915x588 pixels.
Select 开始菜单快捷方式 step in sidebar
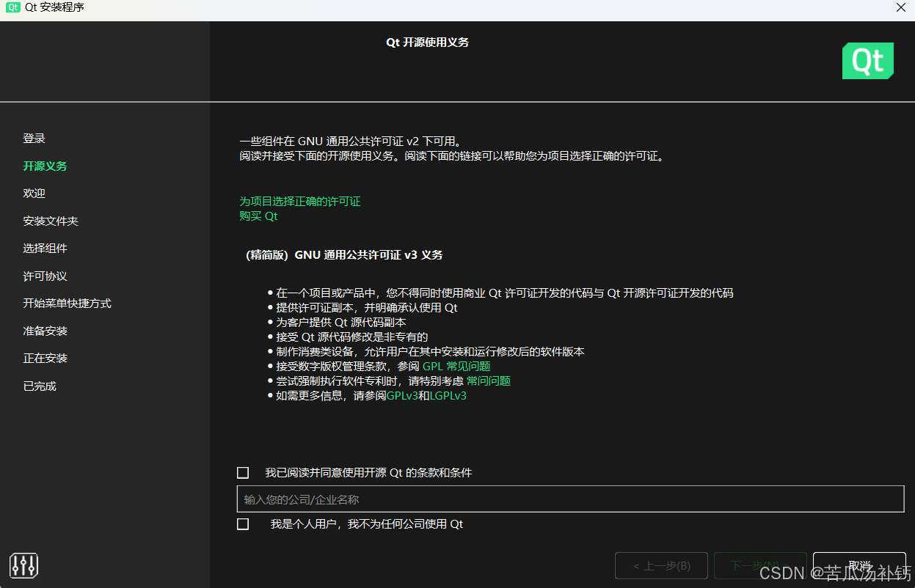[x=67, y=303]
